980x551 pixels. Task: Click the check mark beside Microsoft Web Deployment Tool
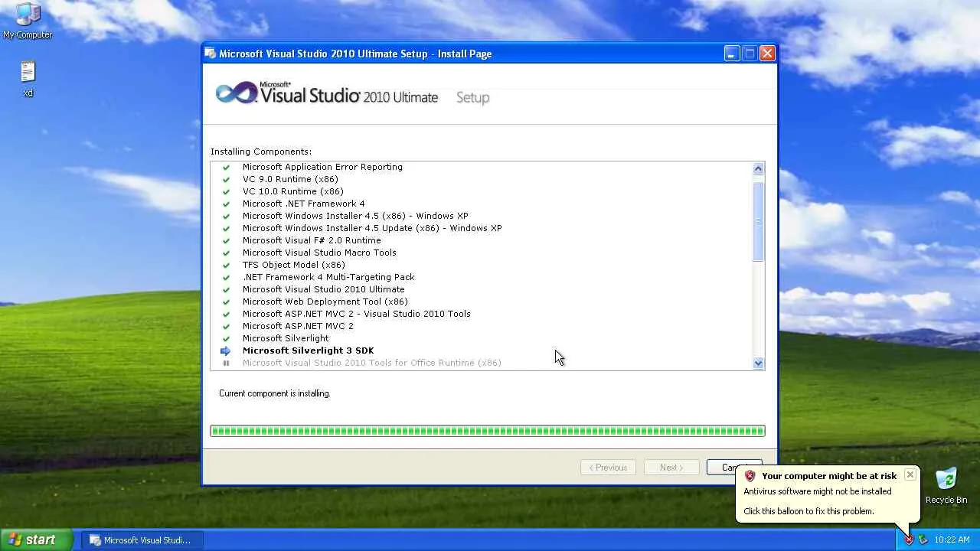point(225,302)
